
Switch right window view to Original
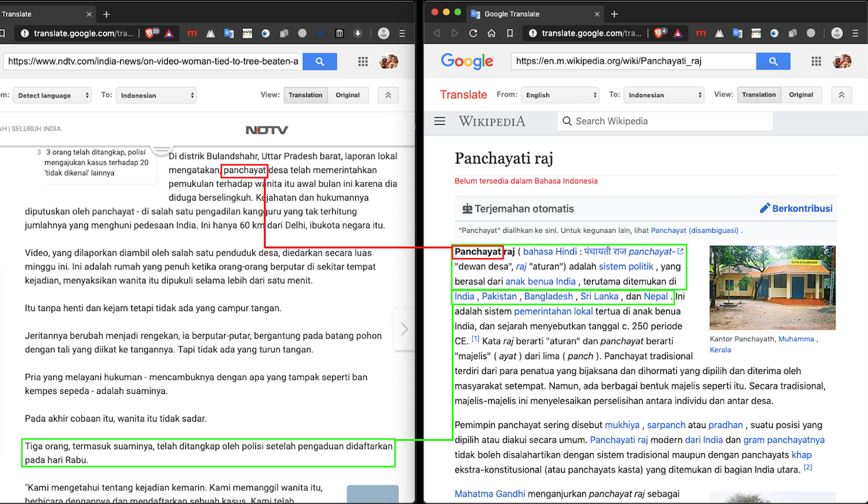pos(801,95)
